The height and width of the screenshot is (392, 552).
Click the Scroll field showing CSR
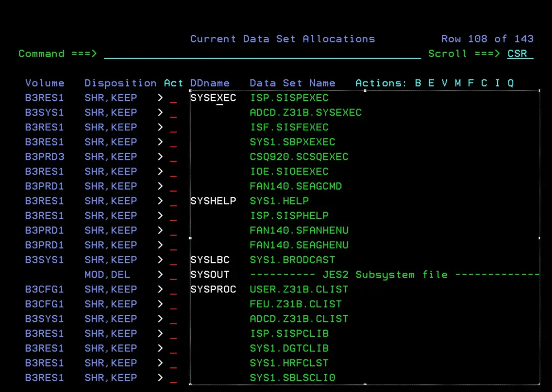[520, 54]
